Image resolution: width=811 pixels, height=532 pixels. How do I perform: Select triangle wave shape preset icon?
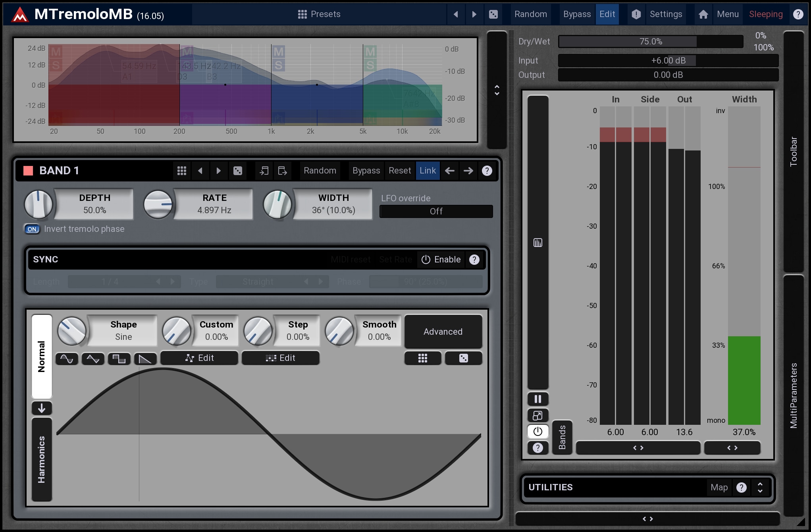(93, 359)
